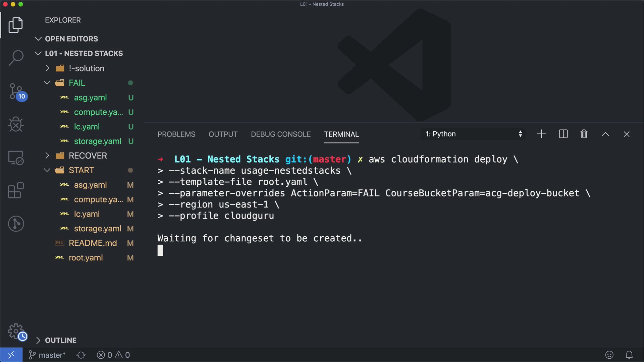The image size is (644, 362).
Task: Kill terminal with trash icon
Action: 584,134
